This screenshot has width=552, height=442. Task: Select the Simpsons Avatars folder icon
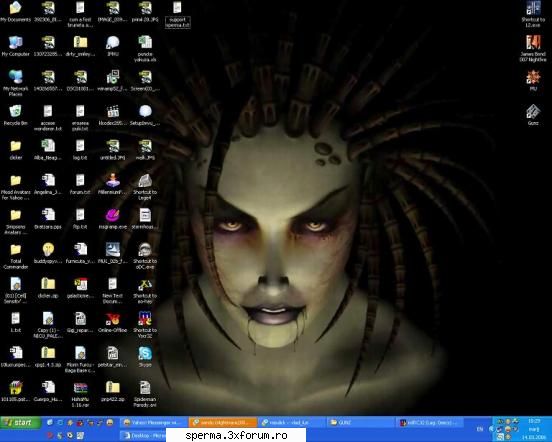[x=15, y=221]
